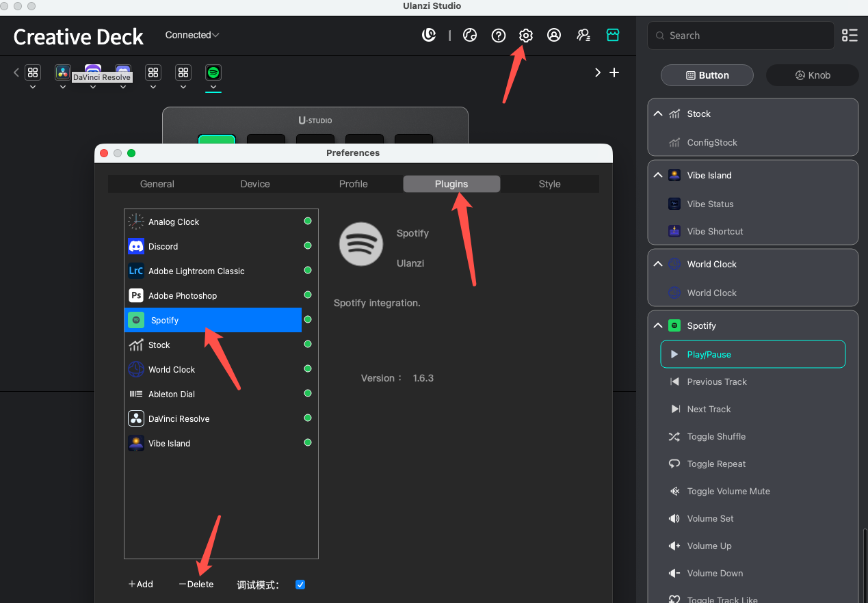868x603 pixels.
Task: Select the ConfigStock action
Action: pos(753,142)
